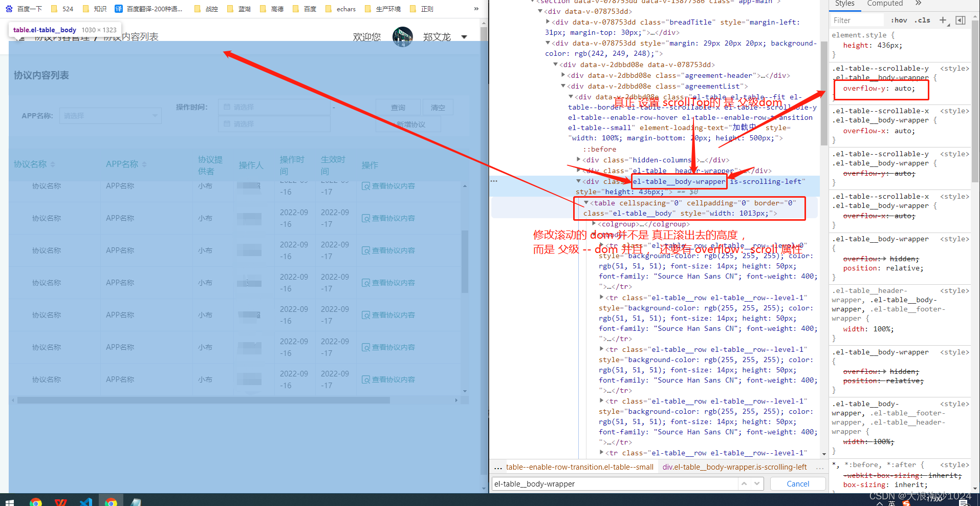Screen dimensions: 980x506
Task: Open the 正则 bookmark folder
Action: pyautogui.click(x=422, y=9)
